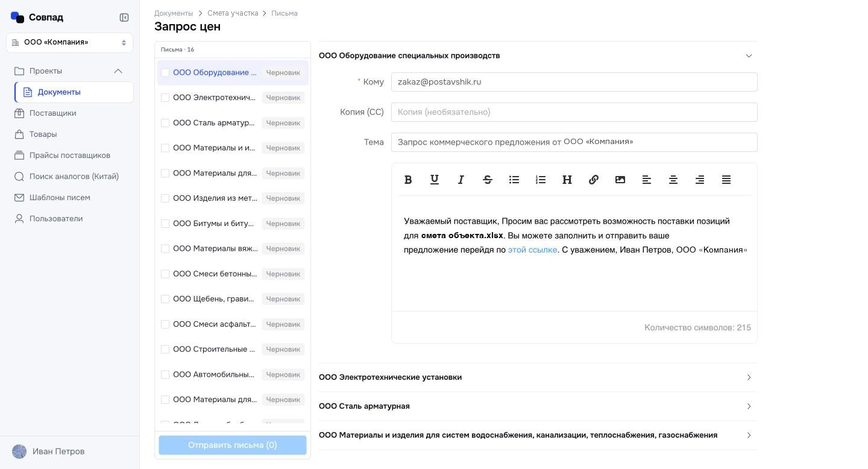
Task: Apply italic formatting
Action: [x=461, y=180]
